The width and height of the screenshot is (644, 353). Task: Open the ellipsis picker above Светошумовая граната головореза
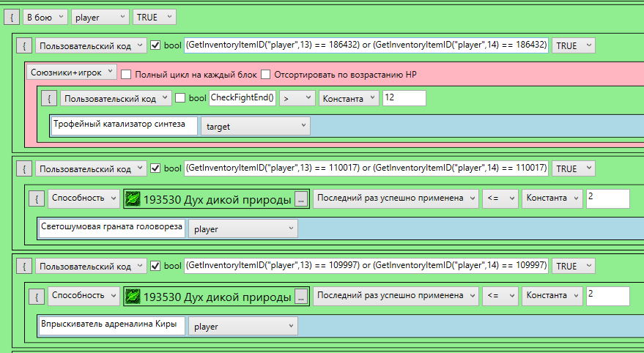(301, 198)
